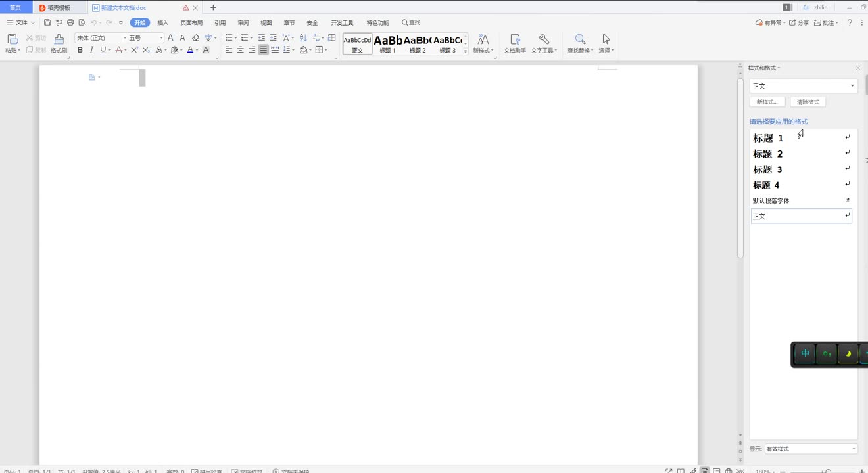This screenshot has width=868, height=473.
Task: Switch to the 页面布局 ribbon tab
Action: (191, 23)
